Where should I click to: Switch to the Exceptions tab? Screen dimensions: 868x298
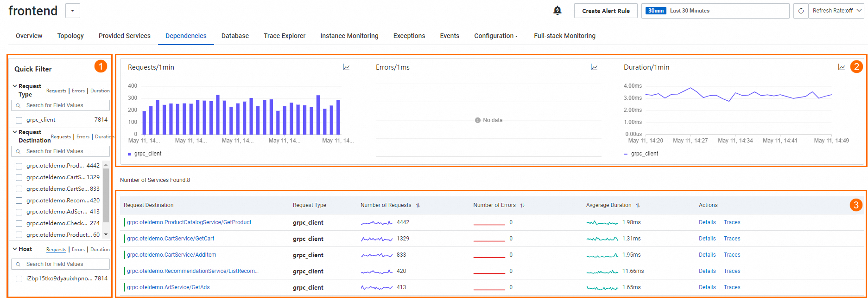(x=409, y=36)
